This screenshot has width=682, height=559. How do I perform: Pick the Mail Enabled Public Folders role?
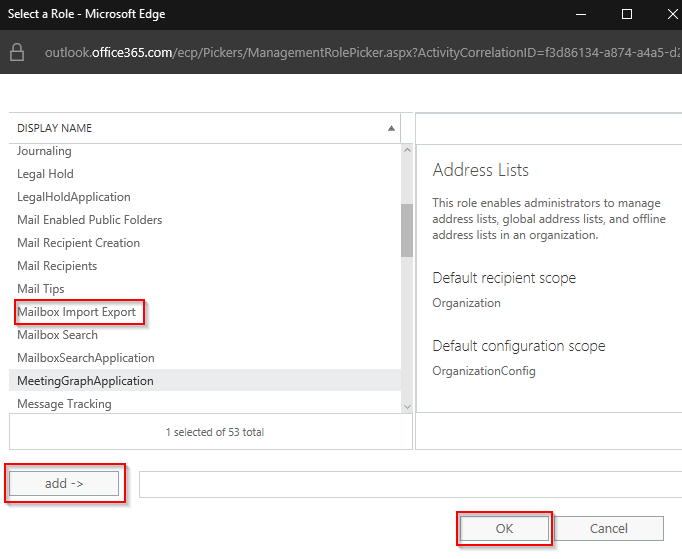[90, 220]
